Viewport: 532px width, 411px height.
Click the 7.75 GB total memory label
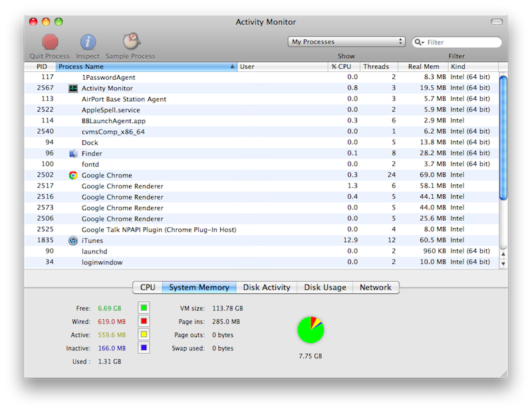(x=311, y=356)
